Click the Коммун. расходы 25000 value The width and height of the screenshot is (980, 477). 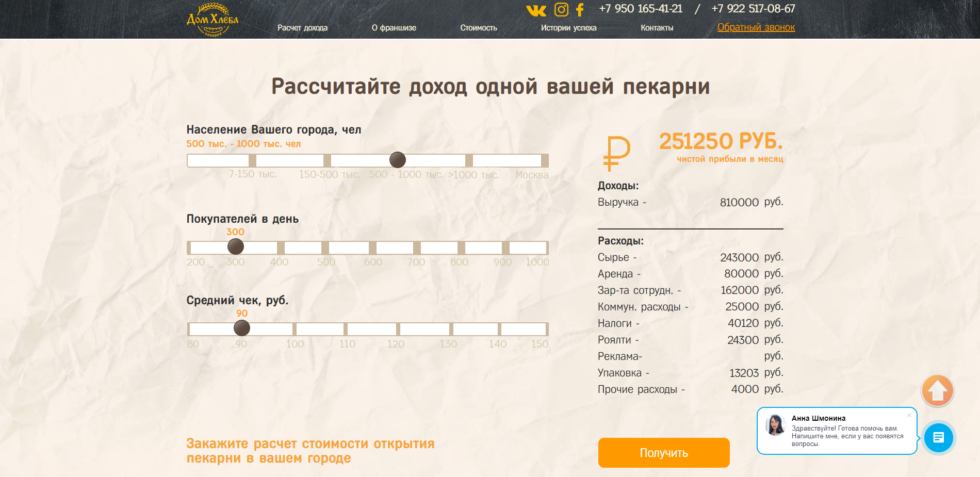[742, 307]
